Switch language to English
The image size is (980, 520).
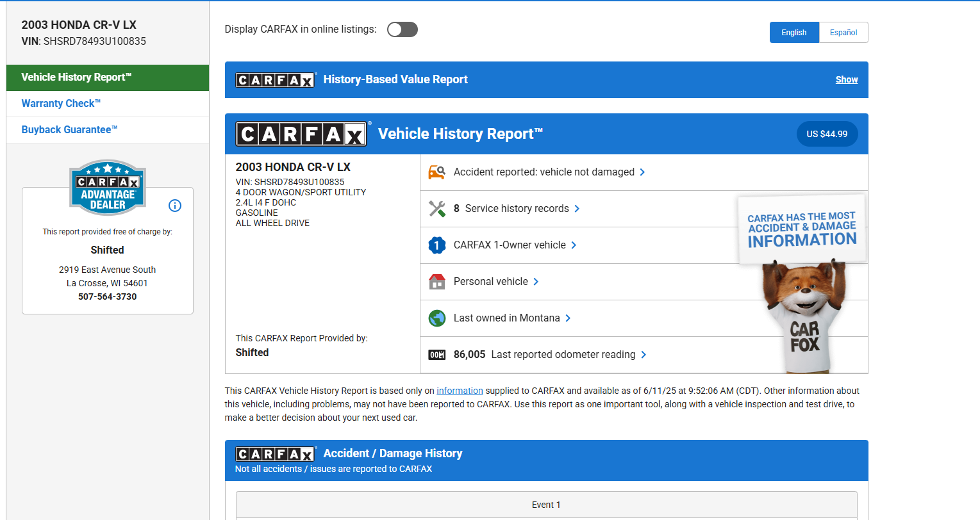pyautogui.click(x=794, y=33)
